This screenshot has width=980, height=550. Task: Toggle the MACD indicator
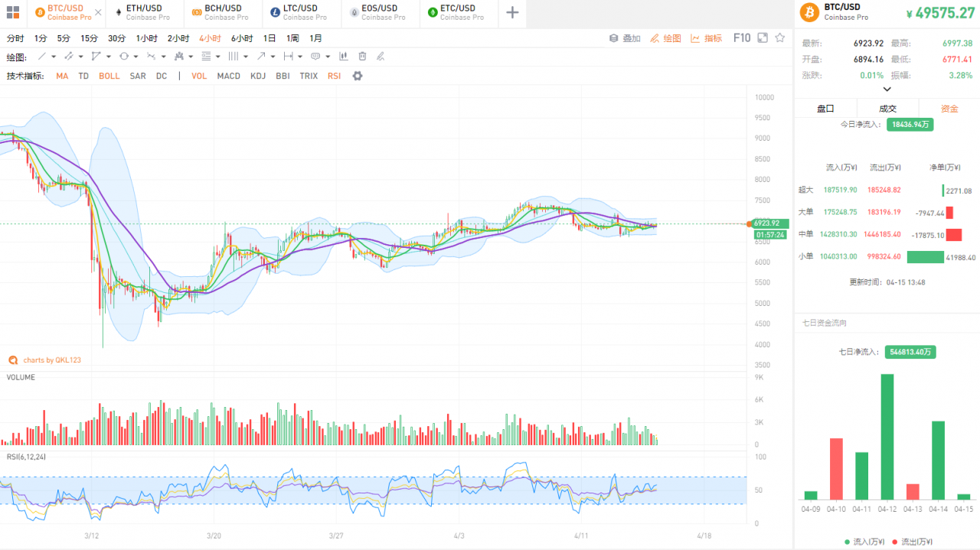coord(228,76)
